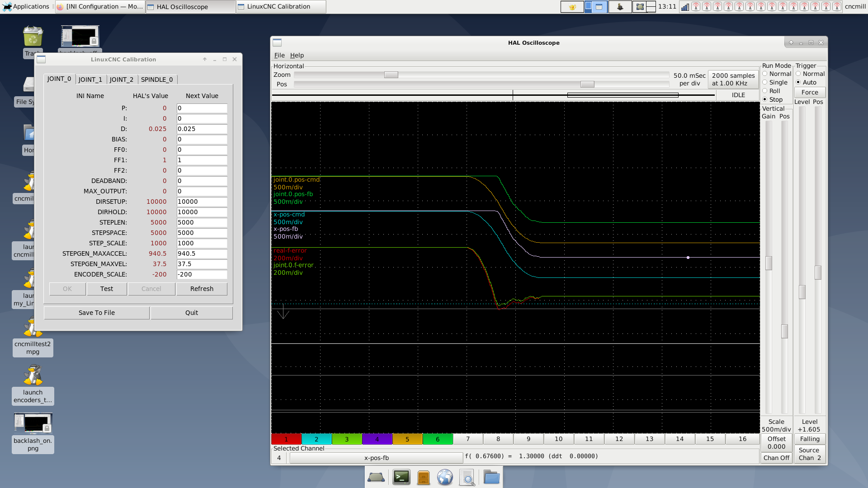Click the ENCODER_SCALE Next Value field
Viewport: 868px width, 488px height.
click(202, 274)
